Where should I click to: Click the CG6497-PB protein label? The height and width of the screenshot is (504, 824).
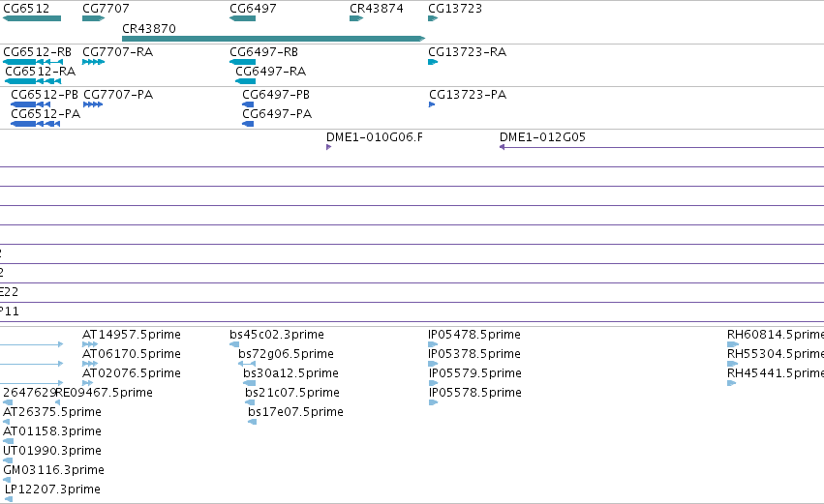(x=276, y=95)
